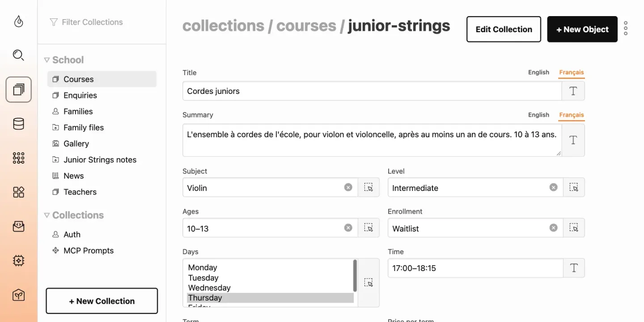Viewport: 644px width, 322px height.
Task: Open the Ages option picker icon
Action: click(x=369, y=228)
